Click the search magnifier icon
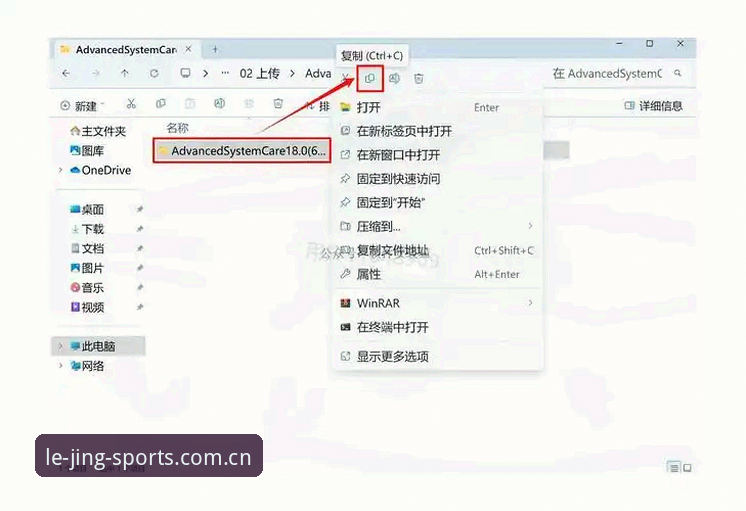This screenshot has width=746, height=511. point(677,73)
